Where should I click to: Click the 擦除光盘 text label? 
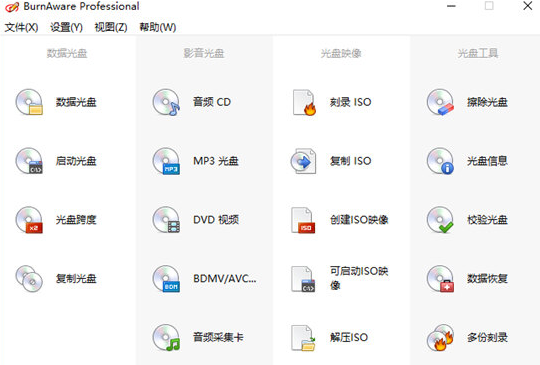[487, 102]
